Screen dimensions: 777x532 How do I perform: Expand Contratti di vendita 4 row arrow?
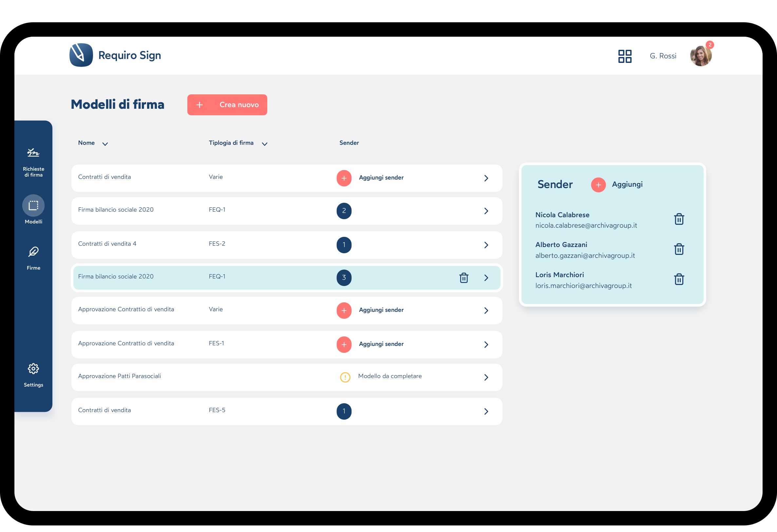(486, 245)
